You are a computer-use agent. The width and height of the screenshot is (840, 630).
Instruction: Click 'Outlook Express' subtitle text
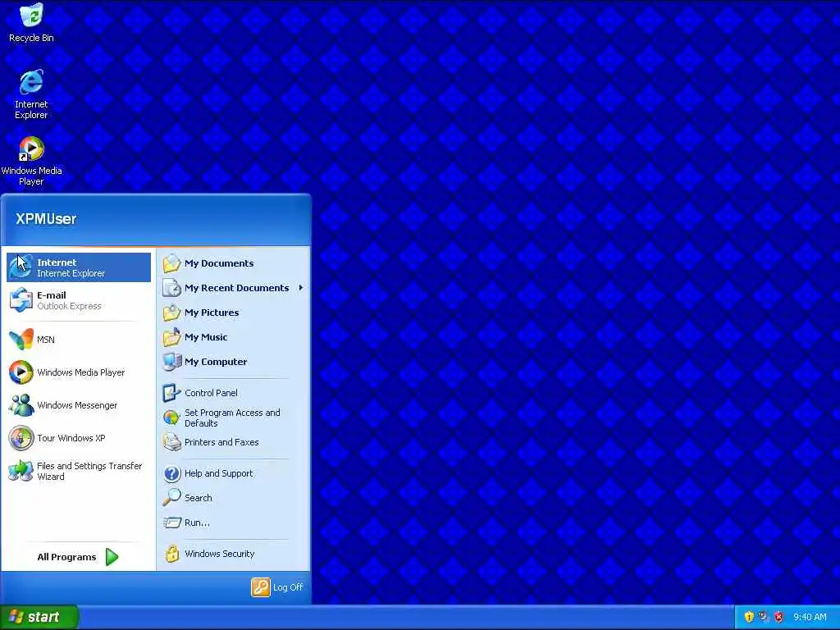[69, 306]
